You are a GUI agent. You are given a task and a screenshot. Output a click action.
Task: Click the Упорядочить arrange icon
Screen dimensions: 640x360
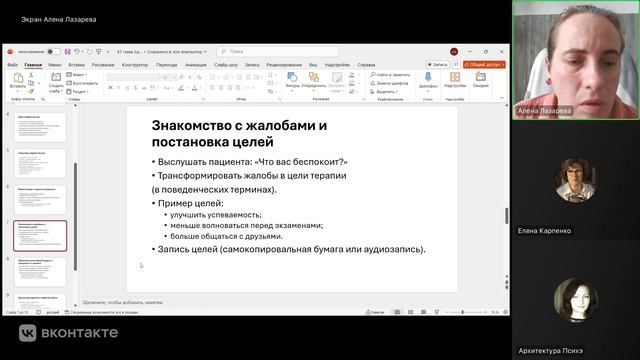pos(314,77)
